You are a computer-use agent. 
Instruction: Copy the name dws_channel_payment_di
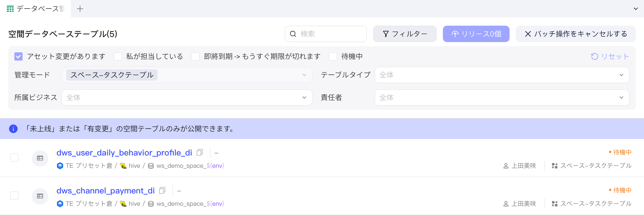[162, 191]
